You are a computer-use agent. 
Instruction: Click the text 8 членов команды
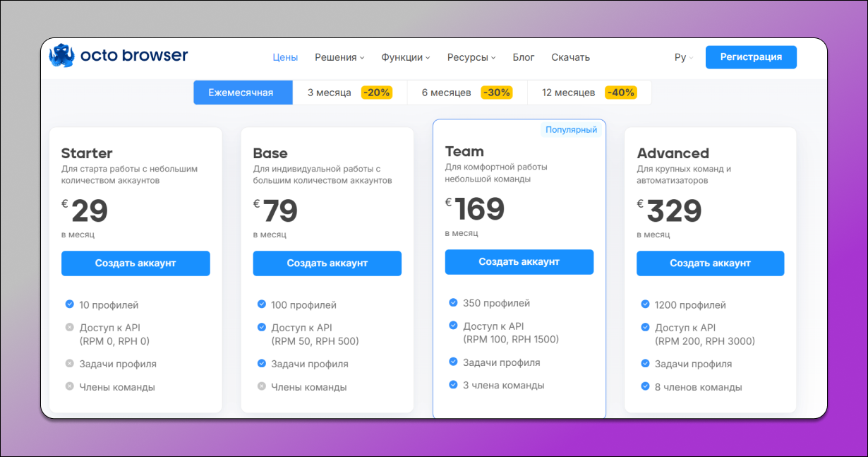(x=699, y=387)
